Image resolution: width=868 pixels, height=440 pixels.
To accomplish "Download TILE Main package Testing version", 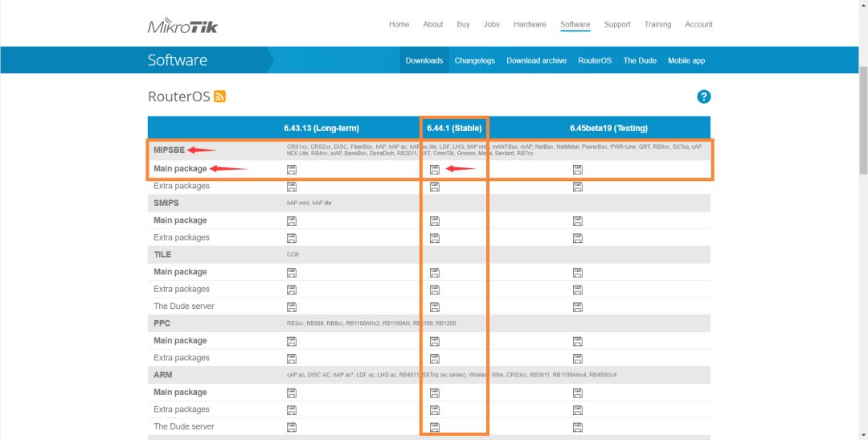I will pos(578,273).
